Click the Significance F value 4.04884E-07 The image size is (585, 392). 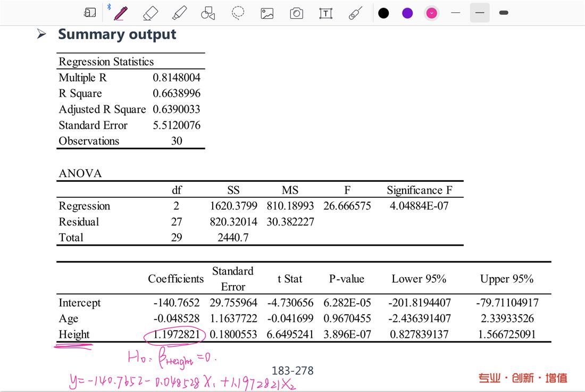pos(419,206)
